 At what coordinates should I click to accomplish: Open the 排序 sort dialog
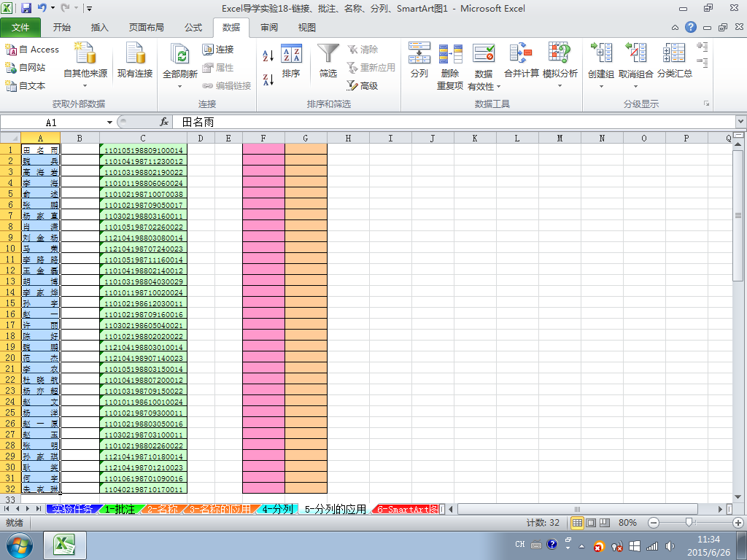(291, 61)
